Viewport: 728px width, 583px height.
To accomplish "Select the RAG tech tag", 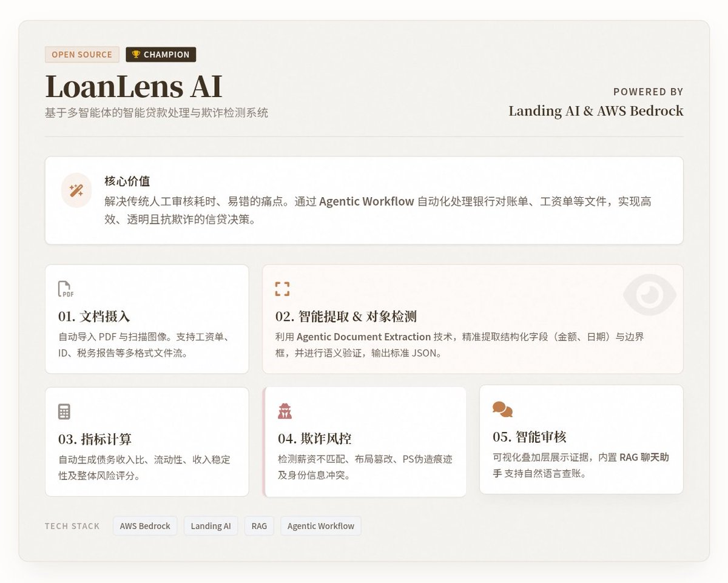I will (259, 526).
